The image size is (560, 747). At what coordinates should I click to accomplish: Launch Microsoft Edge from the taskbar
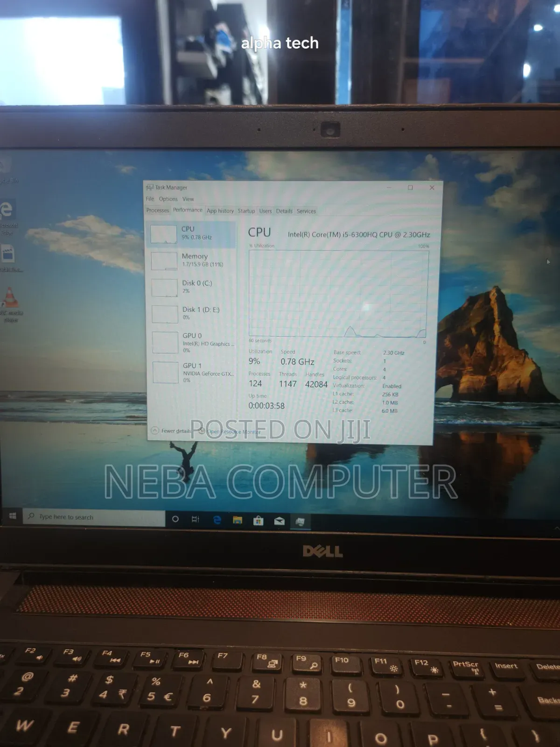217,520
